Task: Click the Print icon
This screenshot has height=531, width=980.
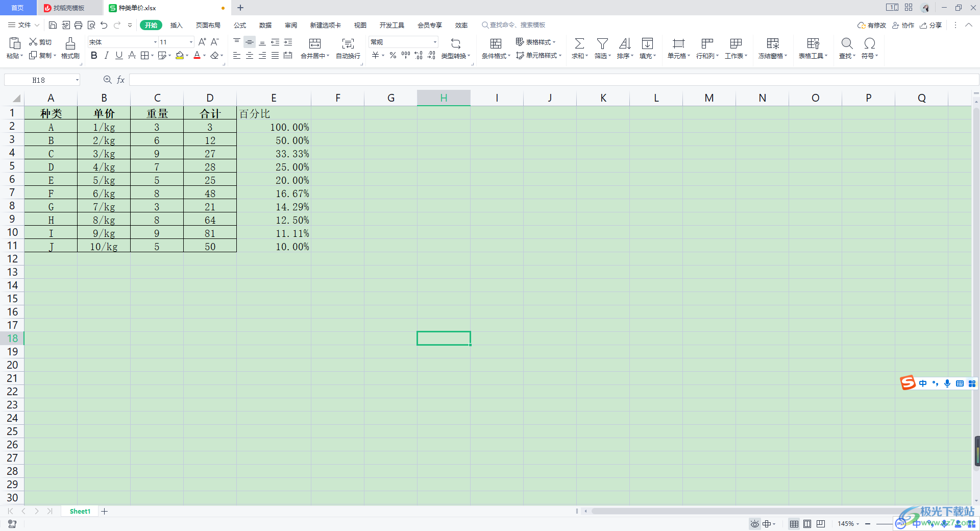Action: pyautogui.click(x=78, y=25)
